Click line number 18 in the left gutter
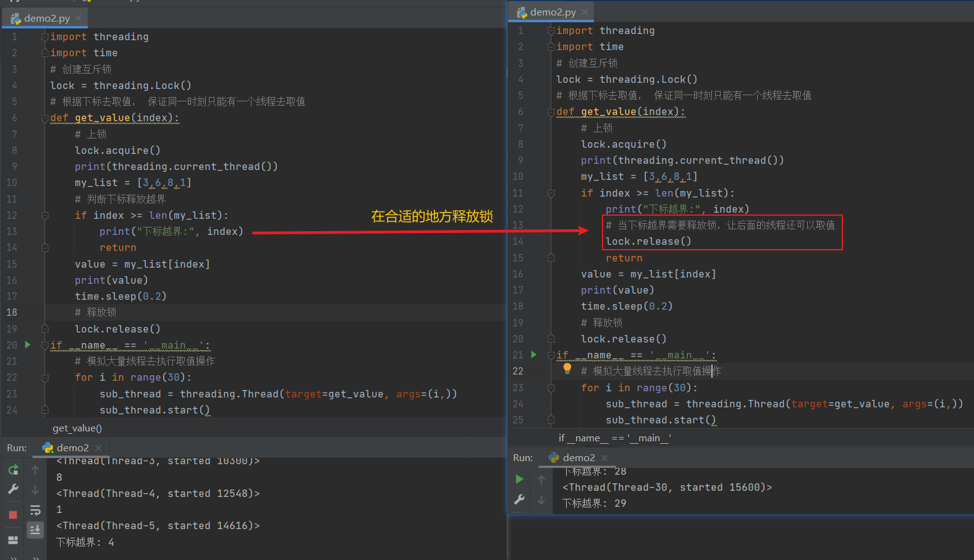The image size is (974, 560). 12,312
